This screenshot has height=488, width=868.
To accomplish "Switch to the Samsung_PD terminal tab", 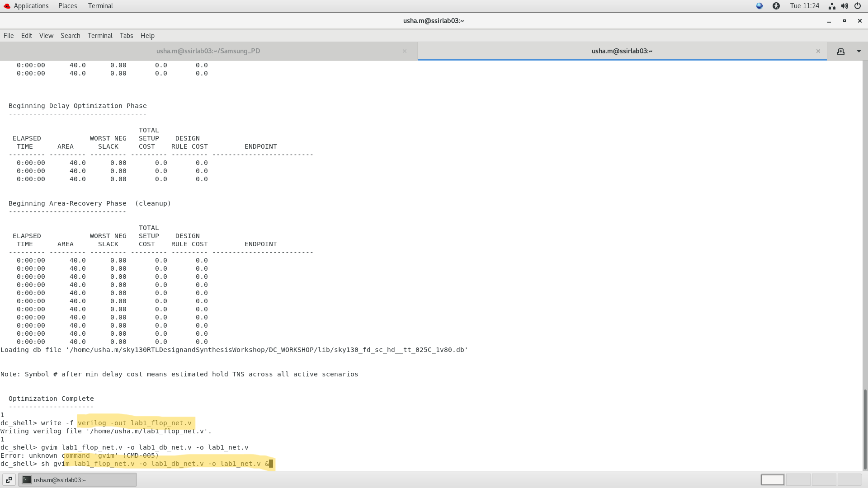I will click(x=208, y=51).
